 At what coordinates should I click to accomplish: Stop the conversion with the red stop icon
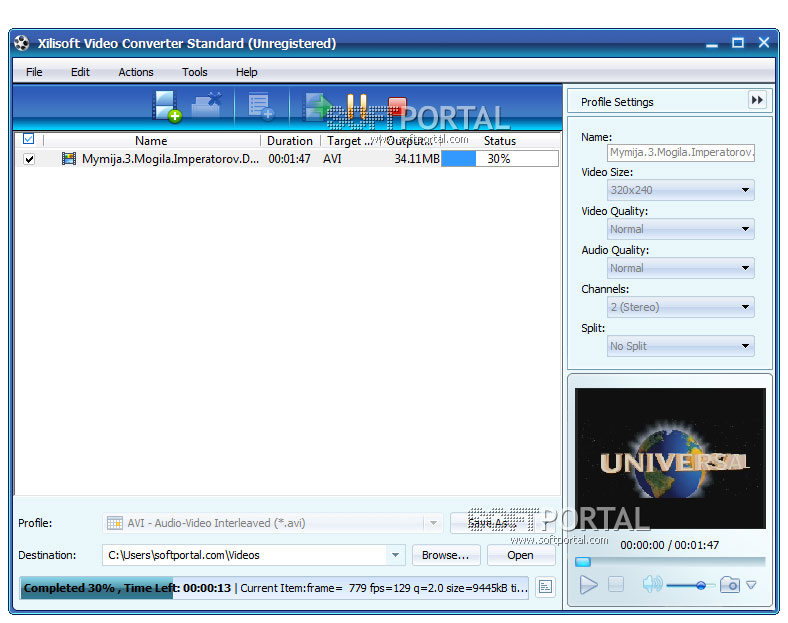click(x=397, y=108)
